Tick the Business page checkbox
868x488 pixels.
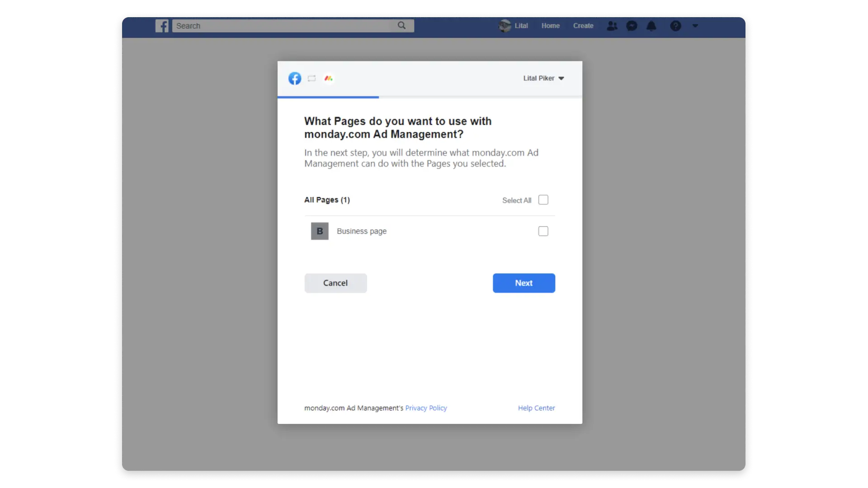[543, 231]
